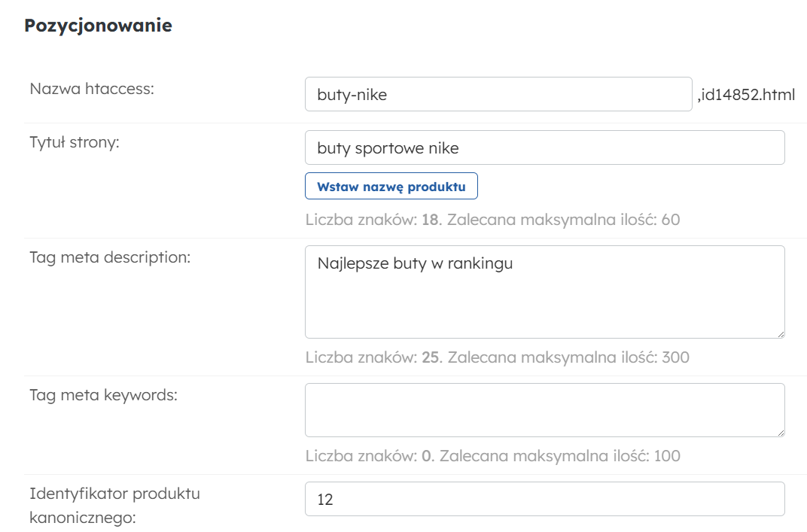Click the 'Tag meta keywords:' label

[x=103, y=394]
